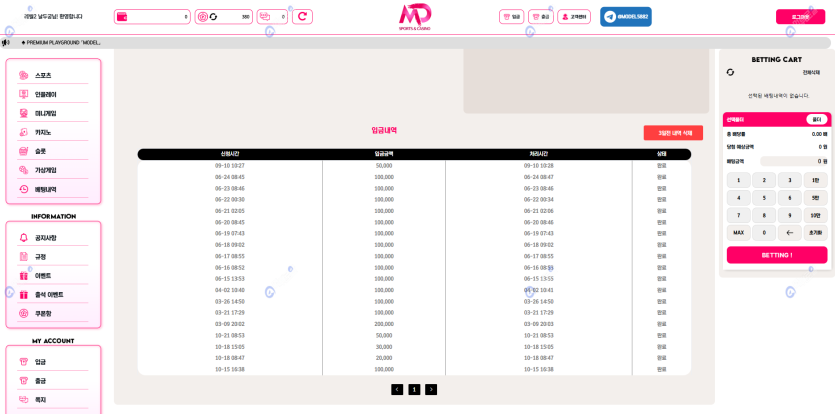Screen dimensions: 835x414
Task: Click 전체삭제 in betting cart
Action: click(811, 72)
